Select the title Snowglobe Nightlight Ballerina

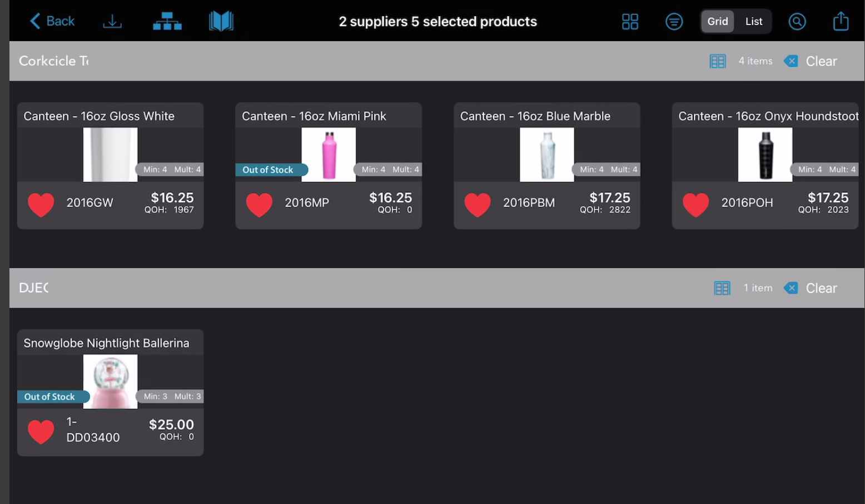pyautogui.click(x=106, y=343)
